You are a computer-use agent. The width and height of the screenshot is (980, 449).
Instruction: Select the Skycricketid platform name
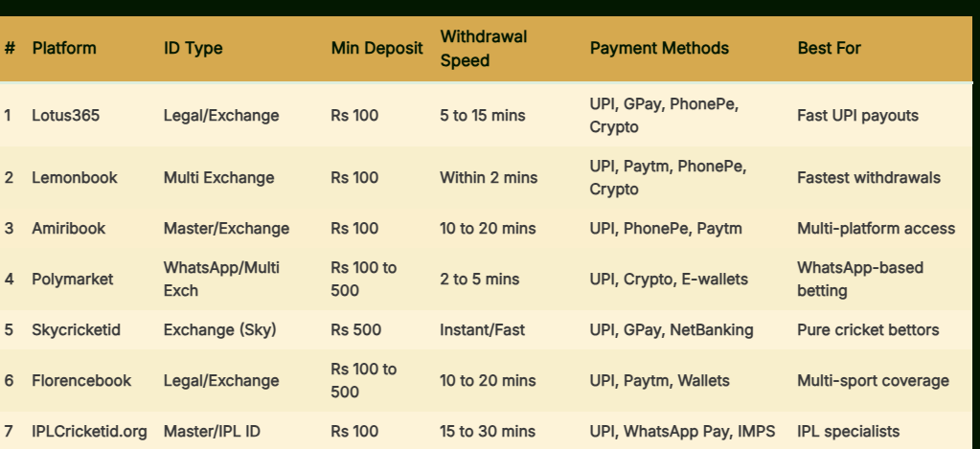pos(77,329)
